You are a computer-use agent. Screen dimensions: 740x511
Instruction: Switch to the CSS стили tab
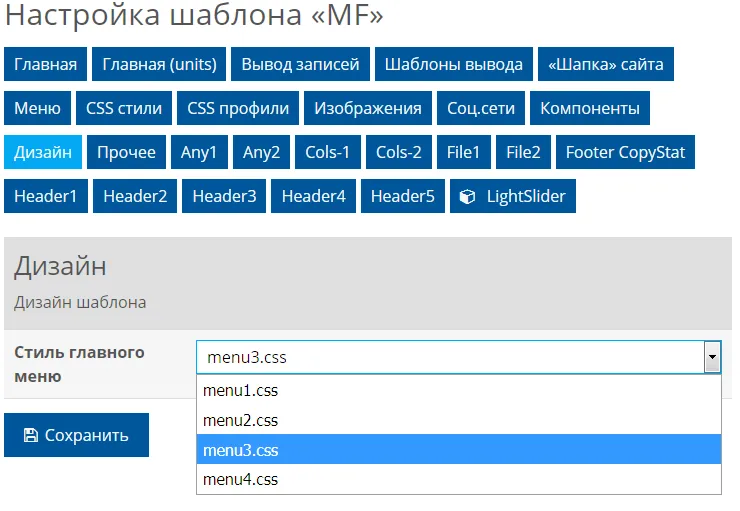pyautogui.click(x=125, y=108)
